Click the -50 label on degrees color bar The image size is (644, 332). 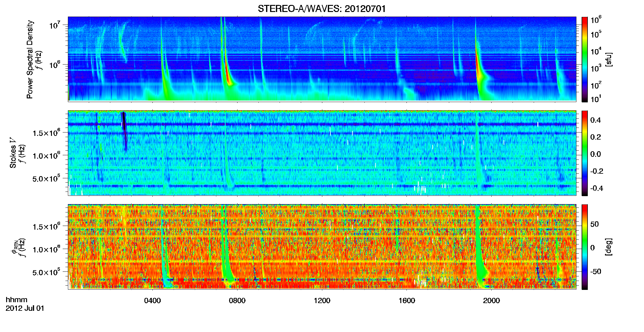595,271
